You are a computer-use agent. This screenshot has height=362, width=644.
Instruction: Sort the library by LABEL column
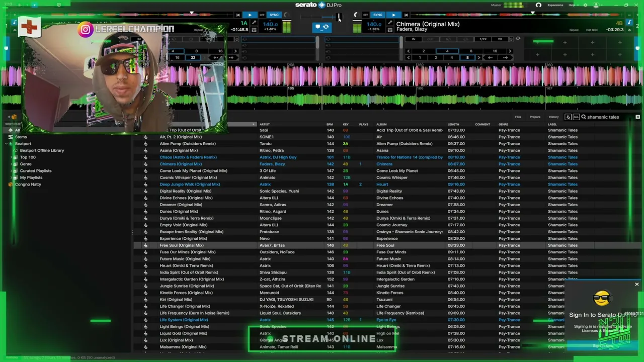(x=552, y=124)
